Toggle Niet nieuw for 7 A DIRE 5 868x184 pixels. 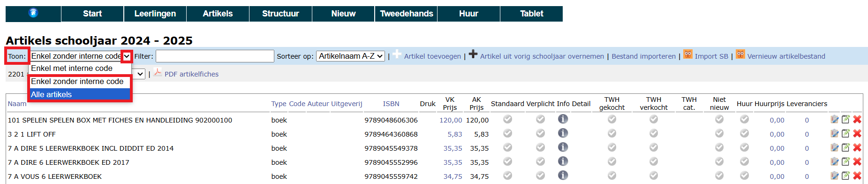719,148
